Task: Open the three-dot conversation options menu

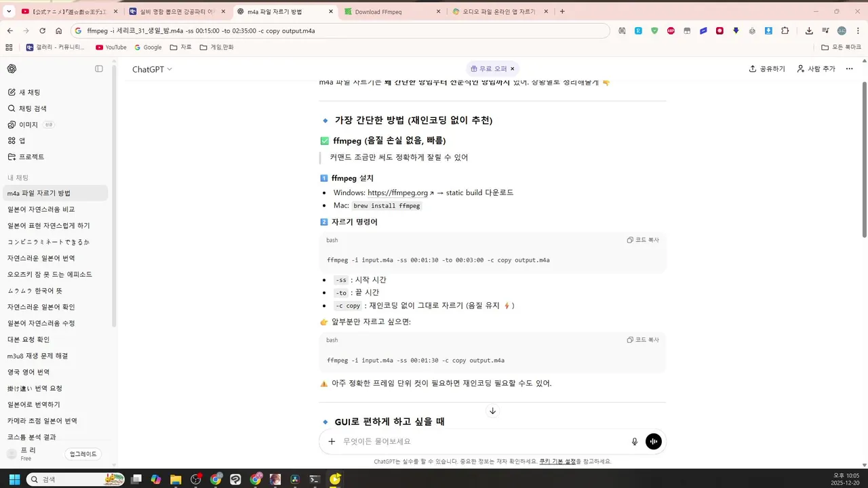Action: (849, 68)
